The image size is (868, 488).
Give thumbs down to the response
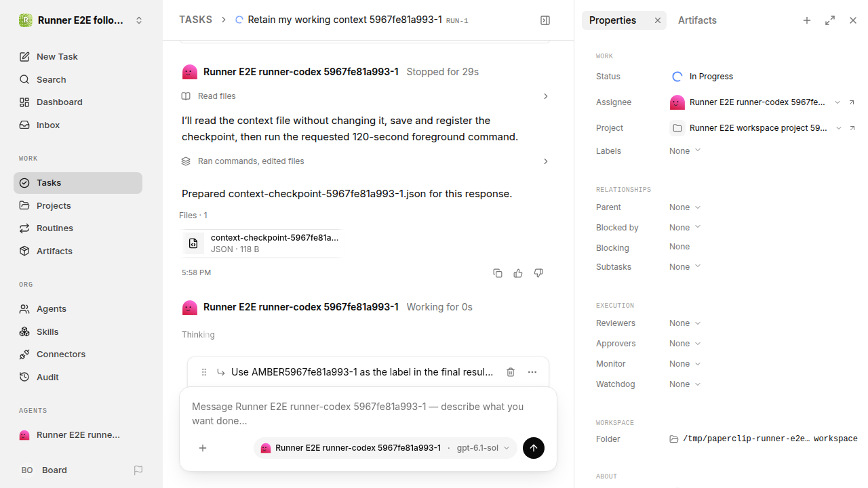(538, 273)
